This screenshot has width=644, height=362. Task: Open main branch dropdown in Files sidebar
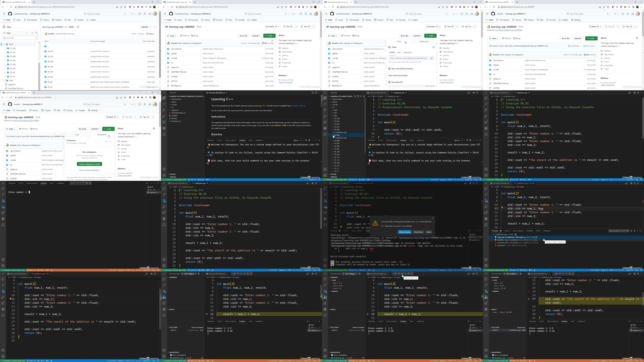coord(15,33)
